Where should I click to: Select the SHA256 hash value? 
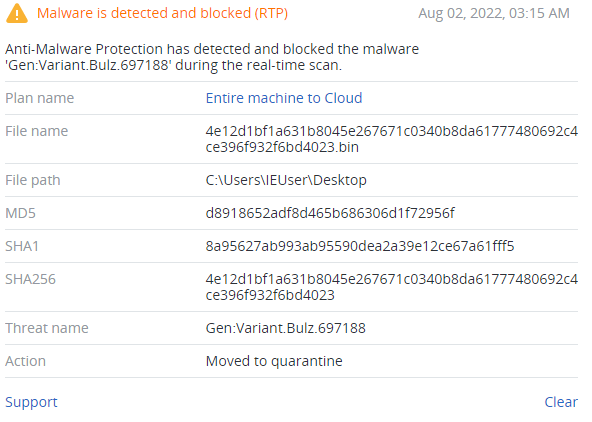pyautogui.click(x=392, y=287)
